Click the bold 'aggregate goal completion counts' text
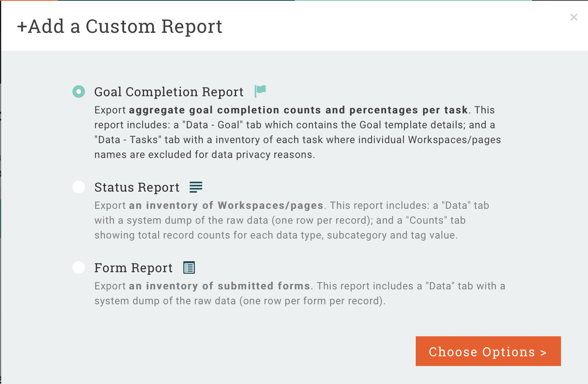The height and width of the screenshot is (384, 588). (x=236, y=110)
